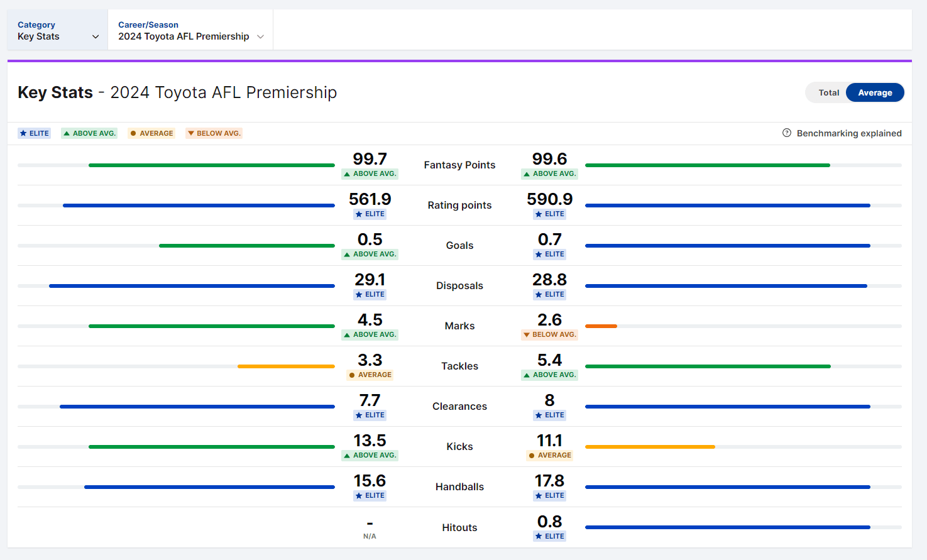This screenshot has width=927, height=560.
Task: Click the yellow Kicks bar beside 11.1
Action: click(650, 447)
